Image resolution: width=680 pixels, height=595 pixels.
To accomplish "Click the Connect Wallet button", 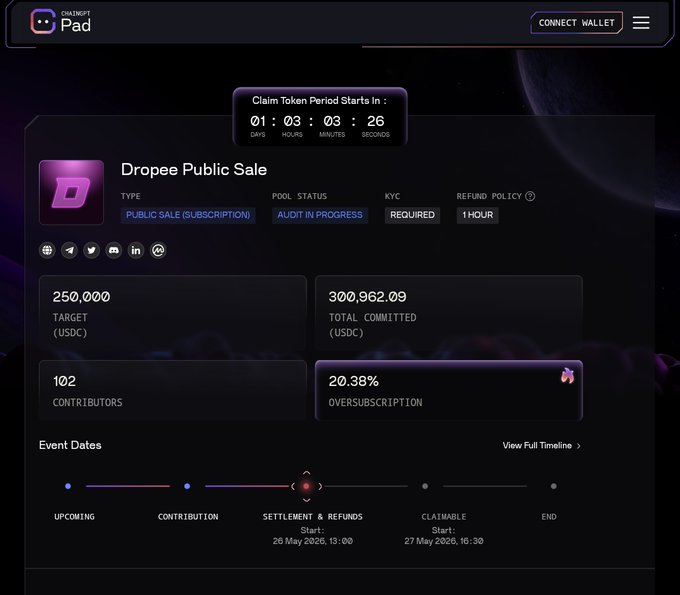I will [576, 23].
